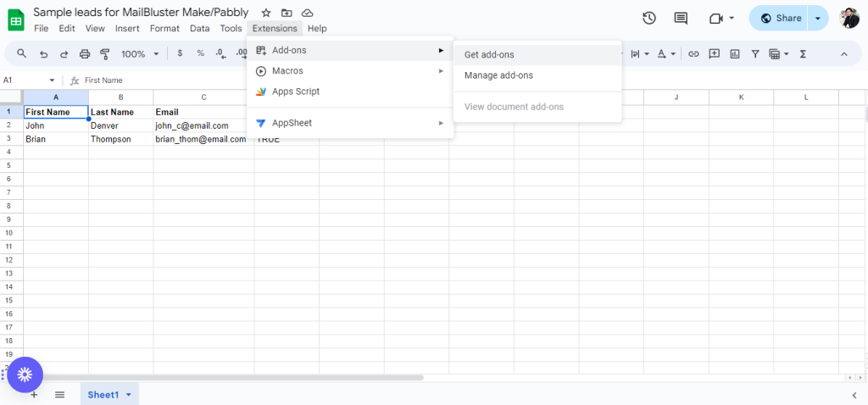This screenshot has width=868, height=405.
Task: Choose Manage add-ons
Action: [x=537, y=75]
